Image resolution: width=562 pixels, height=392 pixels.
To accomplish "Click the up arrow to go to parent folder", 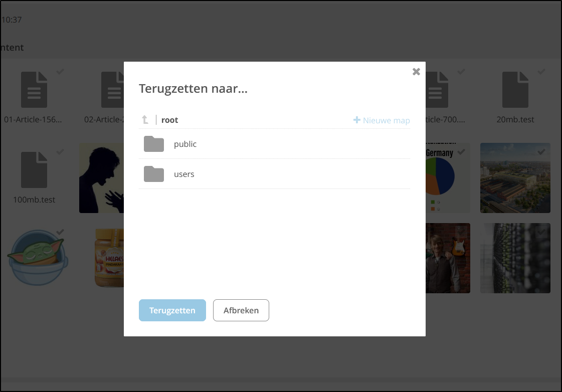I will 145,119.
